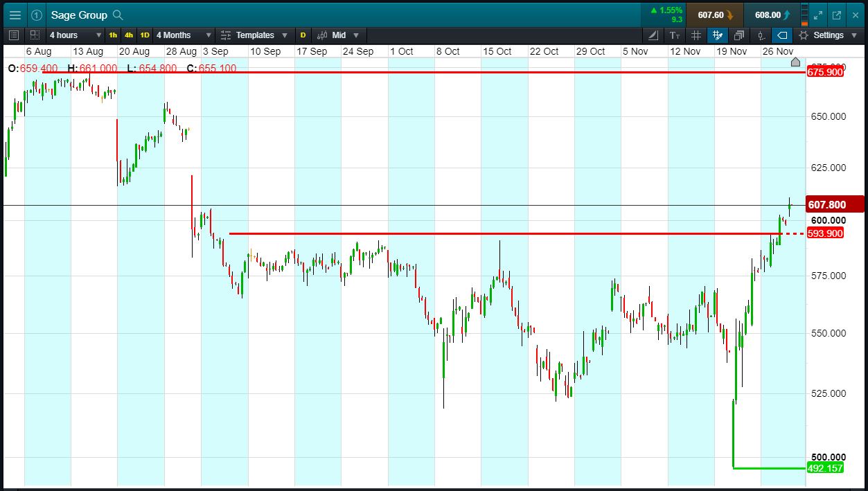The width and height of the screenshot is (868, 491).
Task: Switch to 1h interval
Action: click(x=113, y=35)
